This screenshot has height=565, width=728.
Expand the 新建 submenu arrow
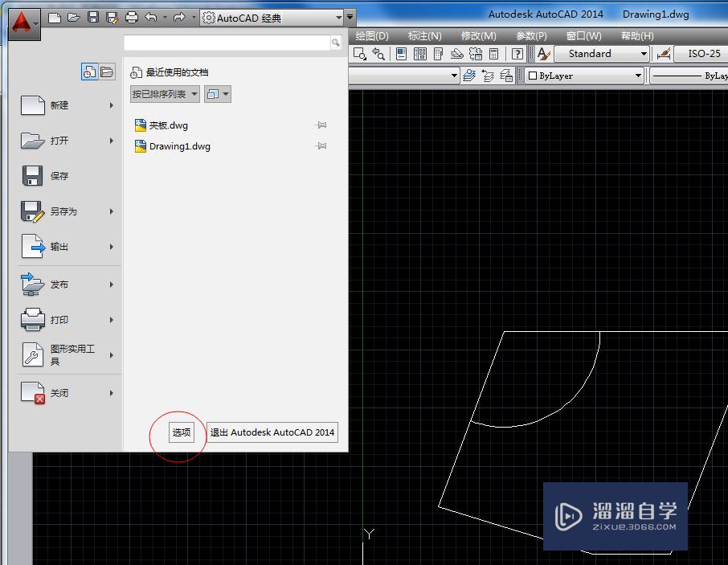click(112, 105)
